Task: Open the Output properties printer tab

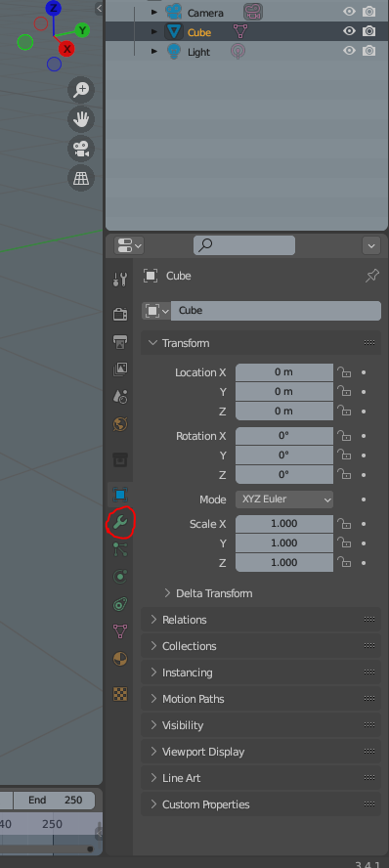Action: tap(120, 341)
